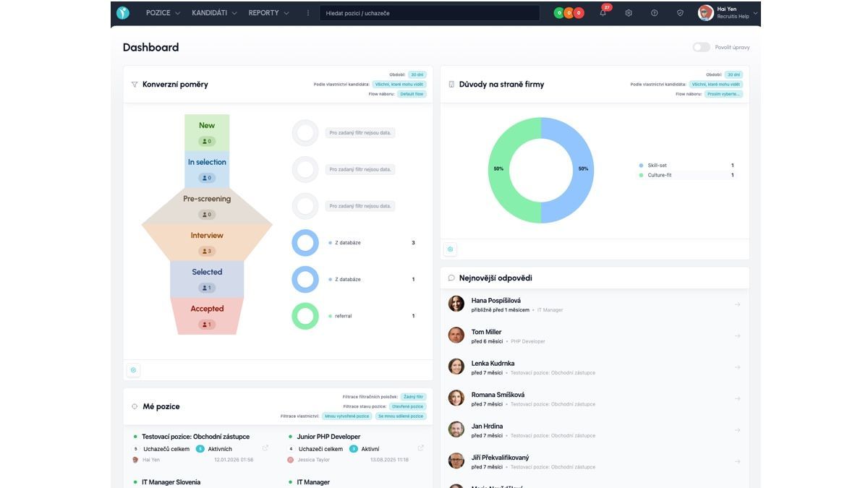Open Junior PHP Developer position
The image size is (868, 488).
(x=328, y=437)
